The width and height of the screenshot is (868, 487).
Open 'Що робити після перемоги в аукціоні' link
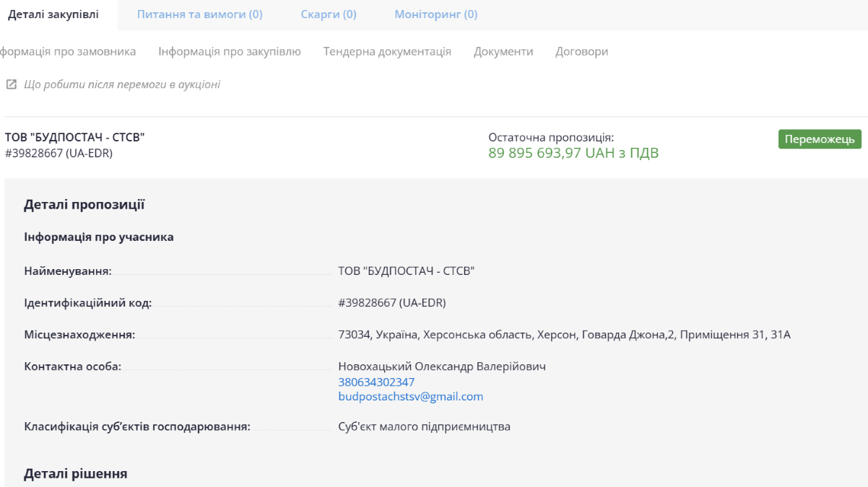tap(122, 84)
